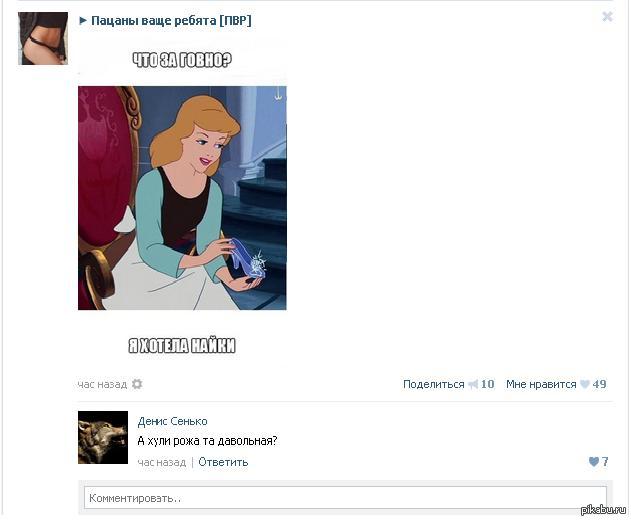631x521 pixels.
Task: Click Ответить under the comment
Action: [223, 462]
